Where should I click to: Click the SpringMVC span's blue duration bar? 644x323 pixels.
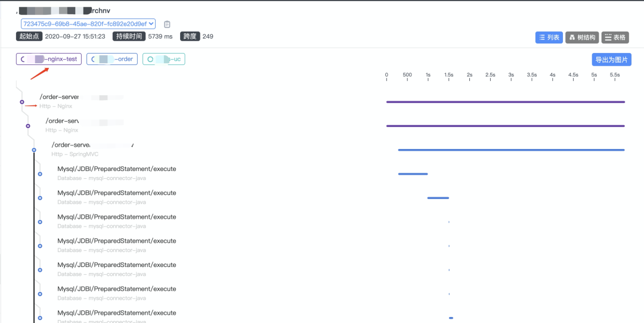pos(511,150)
